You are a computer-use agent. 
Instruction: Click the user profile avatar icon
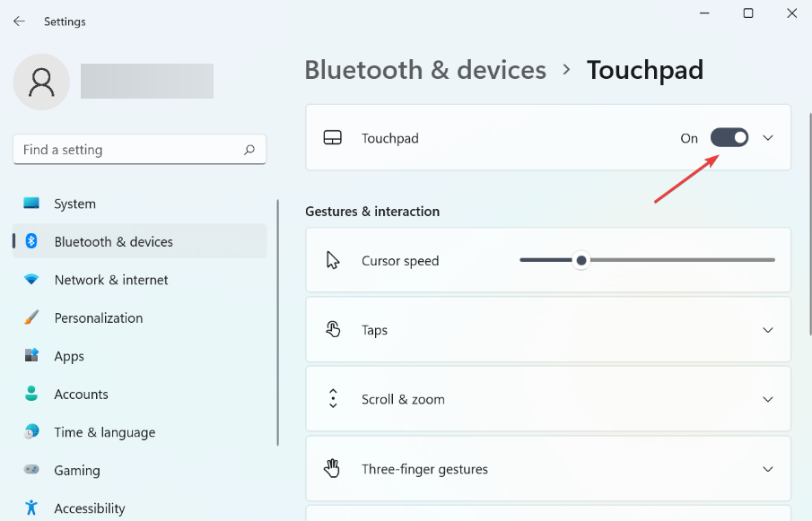point(41,82)
